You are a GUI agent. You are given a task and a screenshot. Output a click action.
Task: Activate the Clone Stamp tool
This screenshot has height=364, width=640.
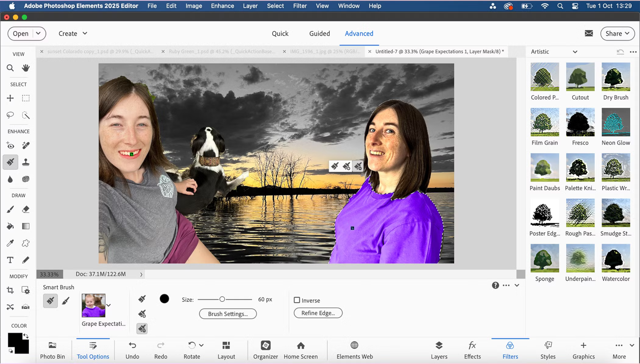(26, 162)
